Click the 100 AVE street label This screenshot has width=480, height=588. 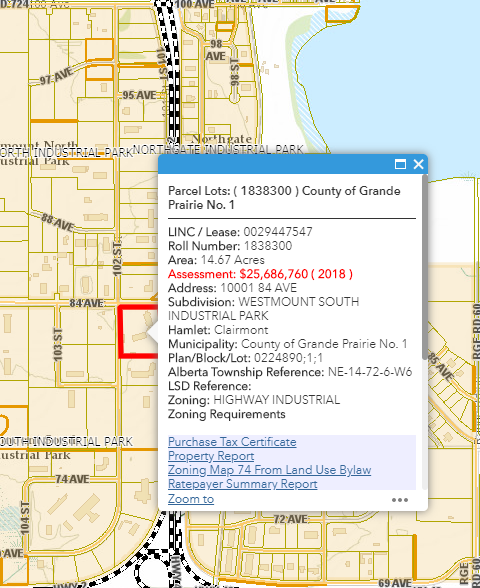[x=195, y=4]
